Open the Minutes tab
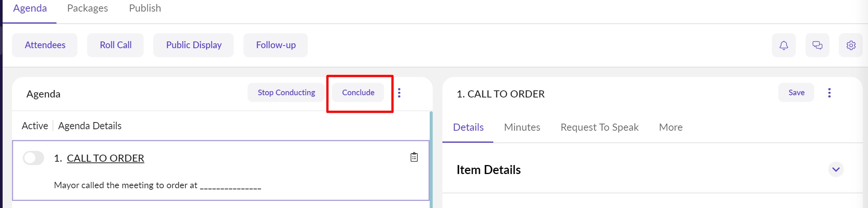 point(522,127)
